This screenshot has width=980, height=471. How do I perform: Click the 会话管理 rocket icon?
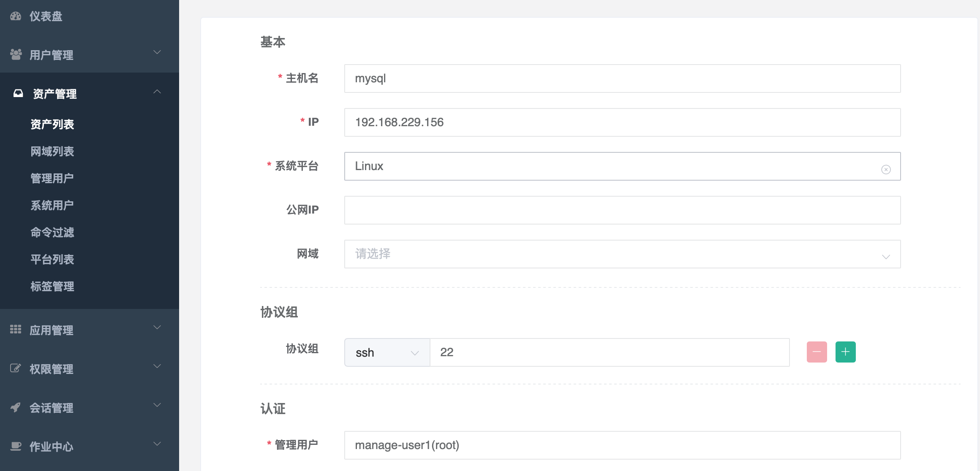pos(16,407)
